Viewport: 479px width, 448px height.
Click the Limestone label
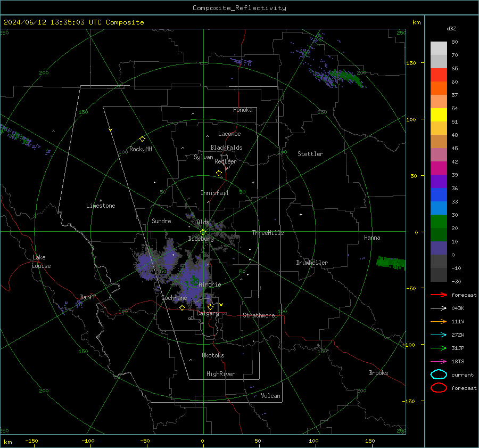(101, 206)
